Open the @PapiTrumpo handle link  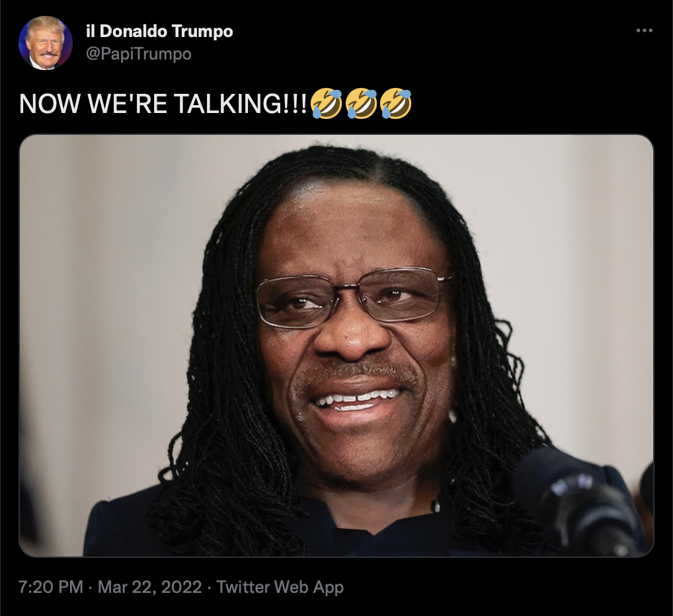click(x=139, y=54)
